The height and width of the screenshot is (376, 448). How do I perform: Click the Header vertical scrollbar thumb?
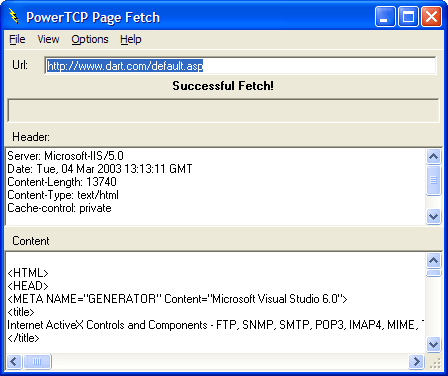click(433, 180)
